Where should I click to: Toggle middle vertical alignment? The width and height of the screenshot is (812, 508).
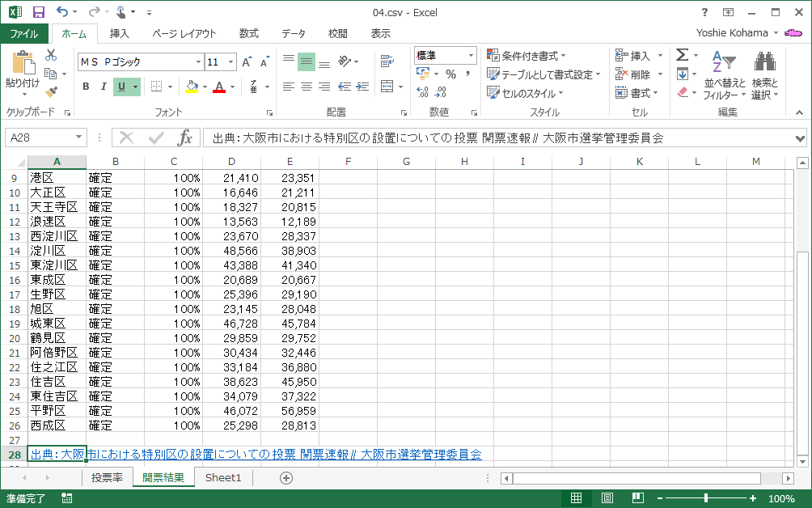pos(307,62)
